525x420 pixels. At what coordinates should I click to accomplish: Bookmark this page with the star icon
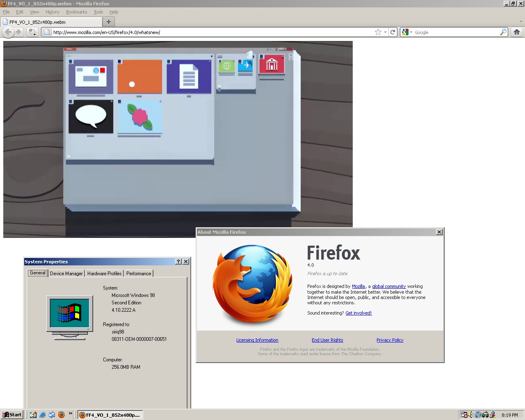pyautogui.click(x=378, y=32)
